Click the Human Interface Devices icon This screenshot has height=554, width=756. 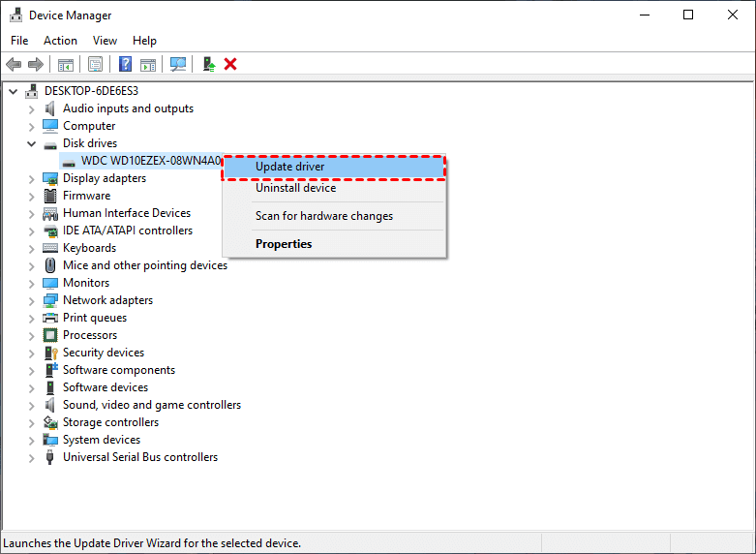coord(50,214)
